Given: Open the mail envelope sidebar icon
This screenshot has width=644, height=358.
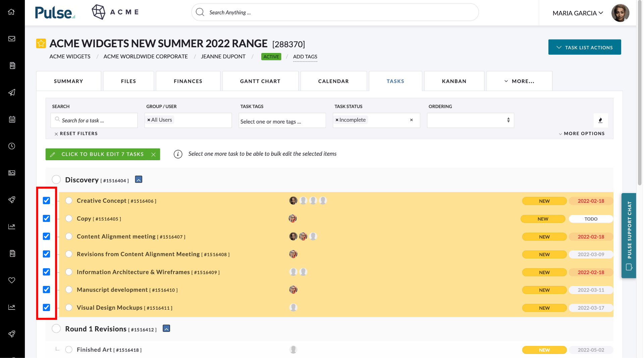Looking at the screenshot, I should (x=12, y=39).
